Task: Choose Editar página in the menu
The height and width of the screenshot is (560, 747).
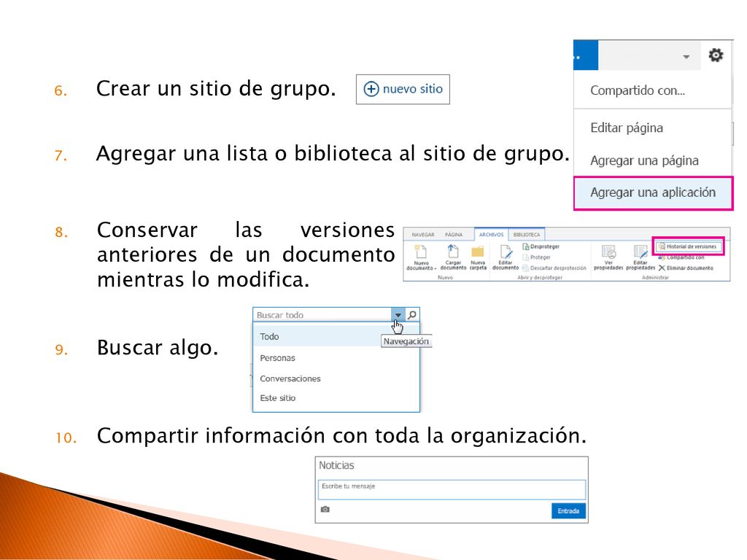Action: [627, 128]
